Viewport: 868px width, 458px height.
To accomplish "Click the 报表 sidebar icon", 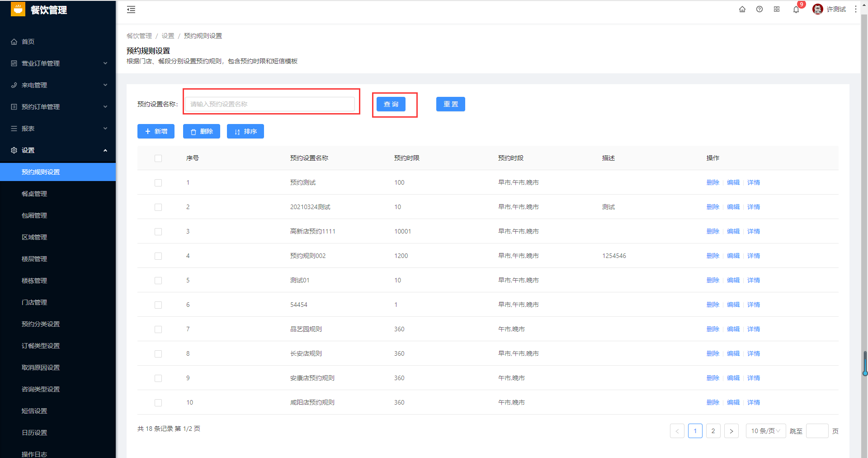I will pyautogui.click(x=14, y=129).
